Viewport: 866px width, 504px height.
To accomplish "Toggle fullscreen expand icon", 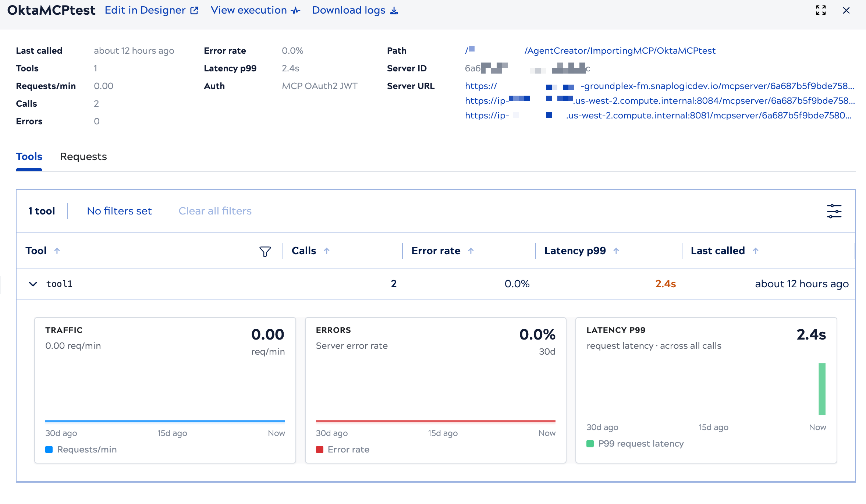I will tap(821, 10).
